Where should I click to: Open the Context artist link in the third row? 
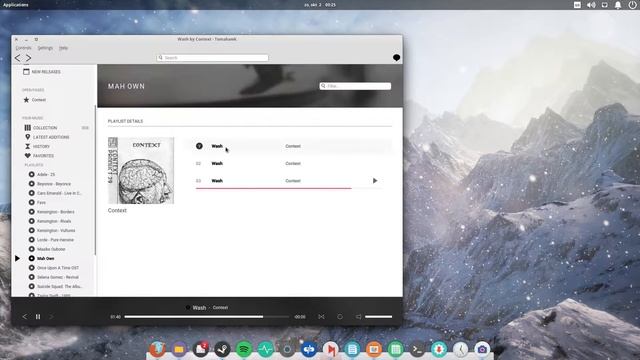pyautogui.click(x=293, y=181)
